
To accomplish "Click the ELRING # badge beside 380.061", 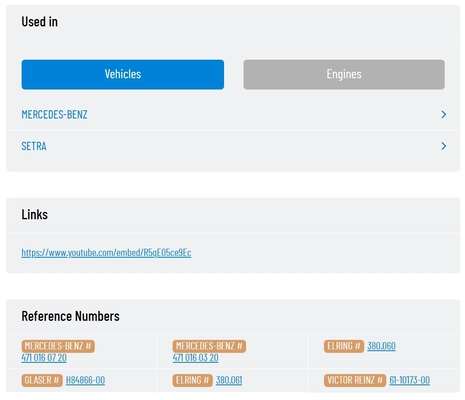I will point(192,380).
